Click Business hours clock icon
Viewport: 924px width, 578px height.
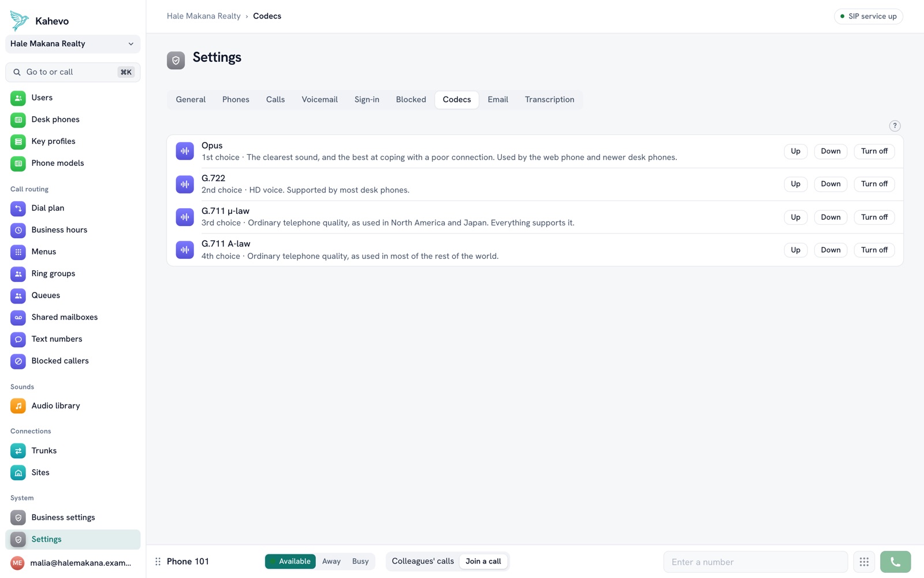click(18, 230)
